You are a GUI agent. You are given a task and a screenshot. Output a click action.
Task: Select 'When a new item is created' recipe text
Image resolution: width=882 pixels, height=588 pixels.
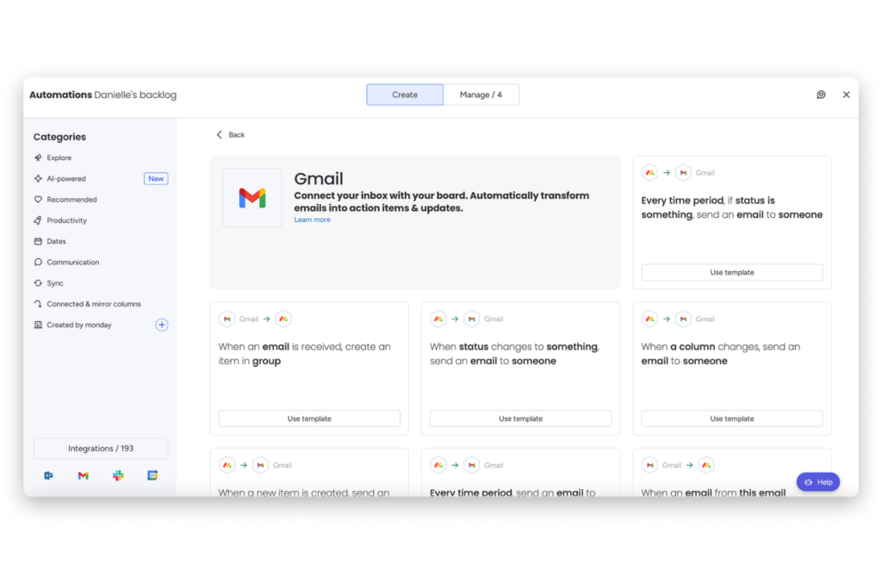pyautogui.click(x=304, y=492)
